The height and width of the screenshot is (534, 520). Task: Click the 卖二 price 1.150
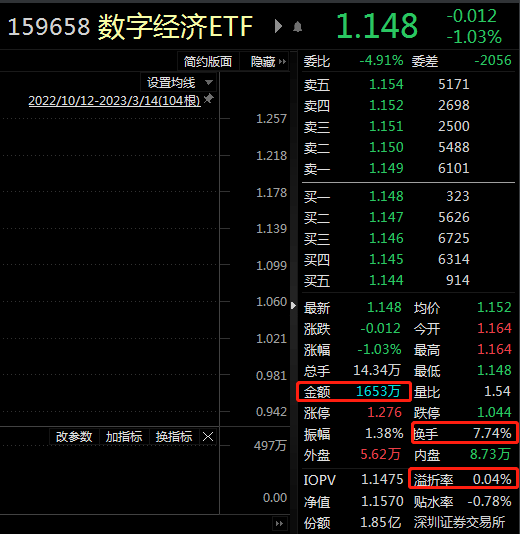(x=387, y=147)
